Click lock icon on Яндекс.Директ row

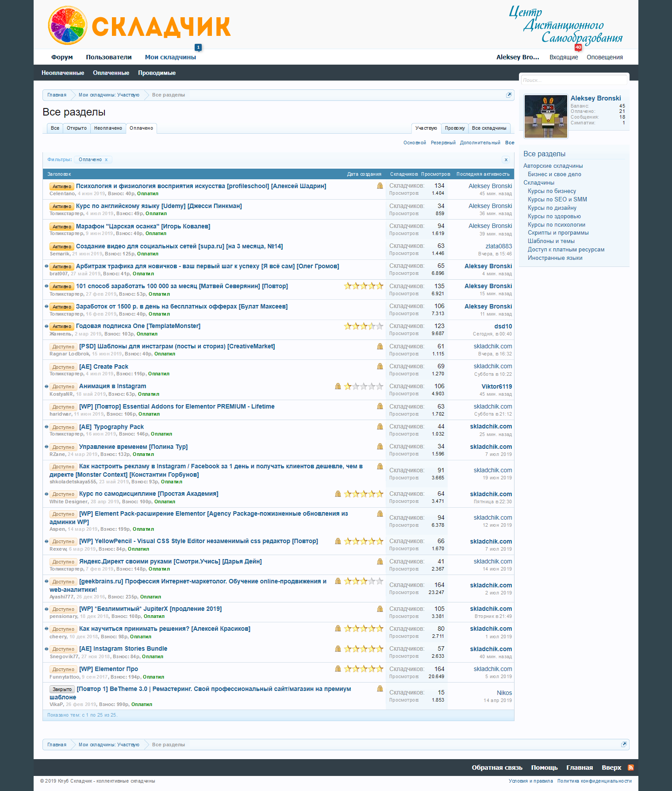pyautogui.click(x=380, y=561)
